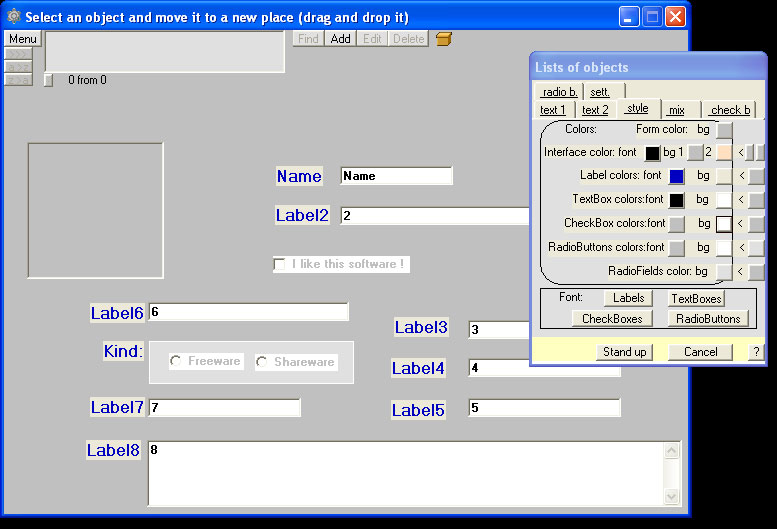Click the down arrow of the Label8 scrollbar
Screen dimensions: 777x529
coord(672,497)
